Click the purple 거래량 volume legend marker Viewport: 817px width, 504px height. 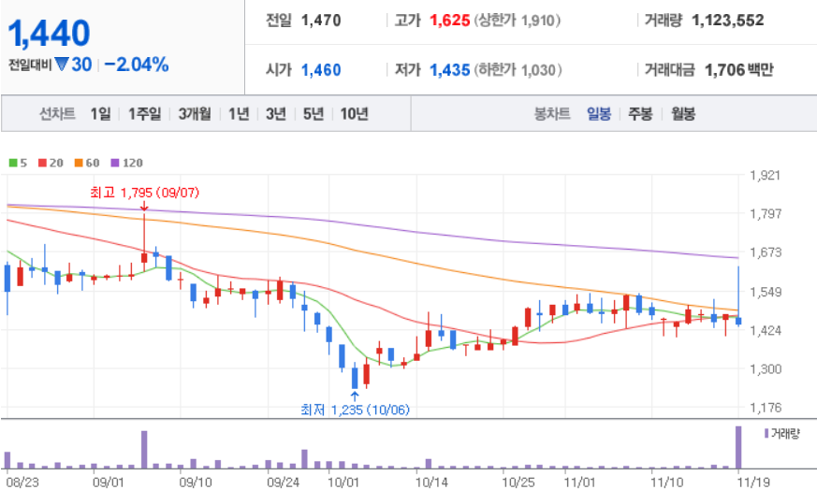766,433
